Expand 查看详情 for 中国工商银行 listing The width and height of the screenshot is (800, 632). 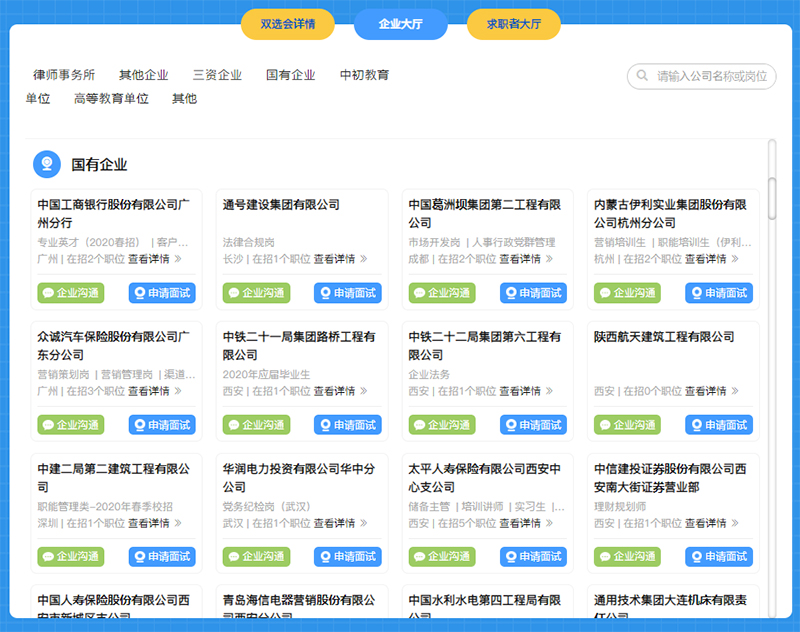154,259
